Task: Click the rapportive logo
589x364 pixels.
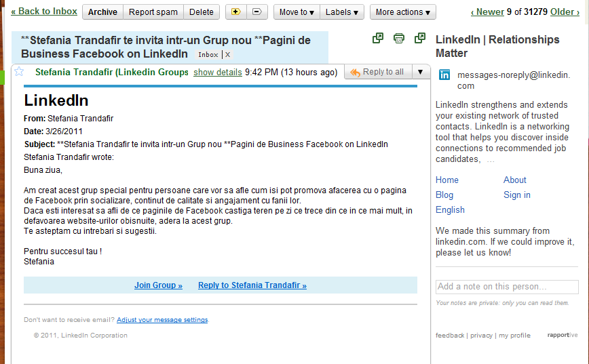Action: click(563, 335)
